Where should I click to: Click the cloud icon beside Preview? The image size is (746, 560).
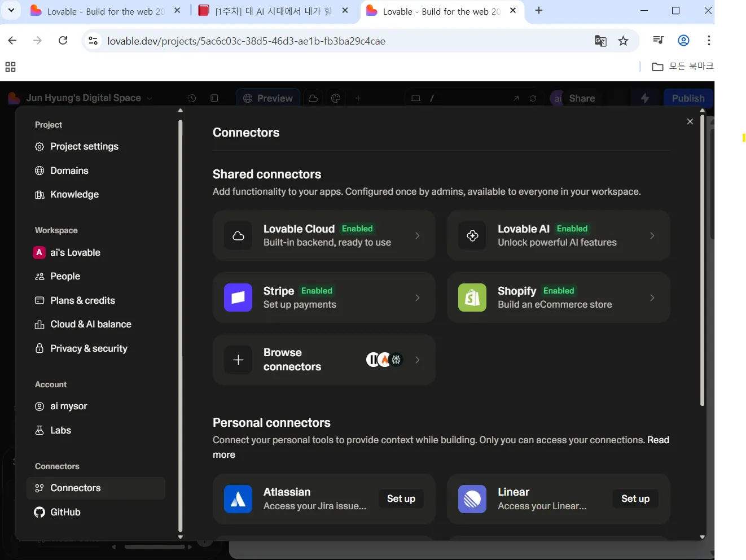(313, 98)
